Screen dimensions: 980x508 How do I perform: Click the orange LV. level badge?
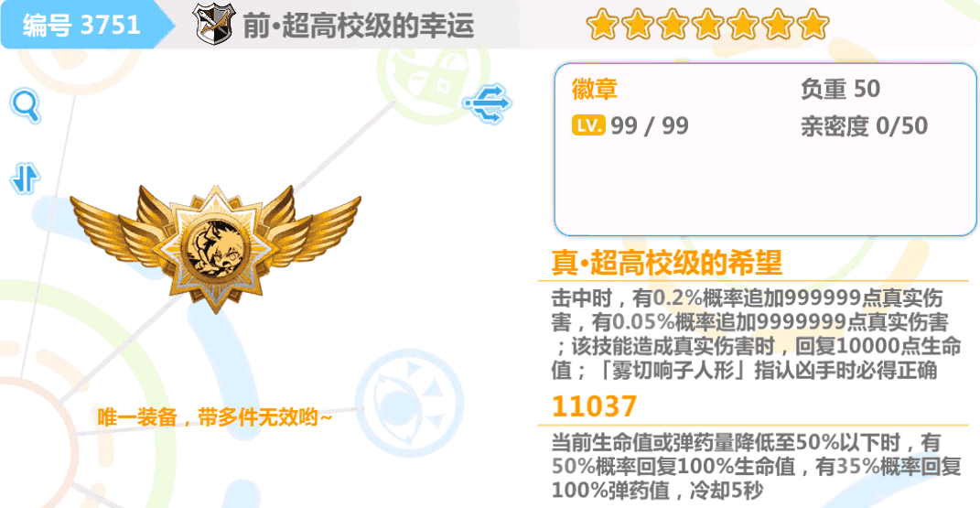tap(588, 125)
